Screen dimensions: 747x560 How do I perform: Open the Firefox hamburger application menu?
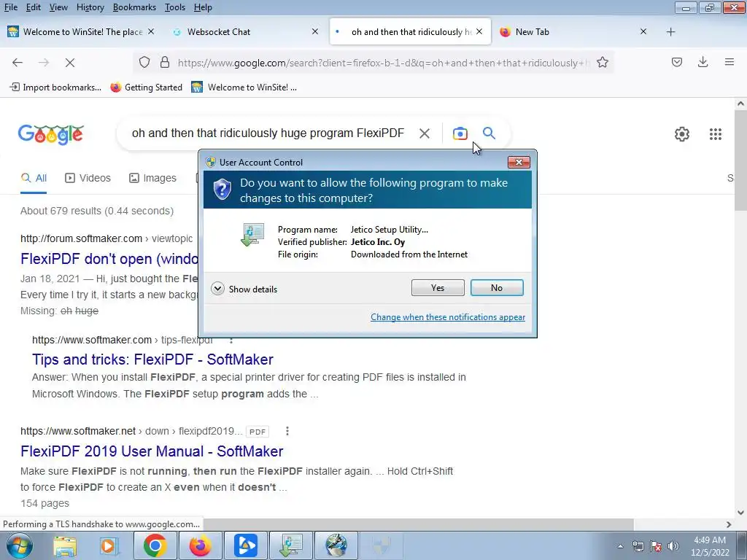tap(729, 62)
